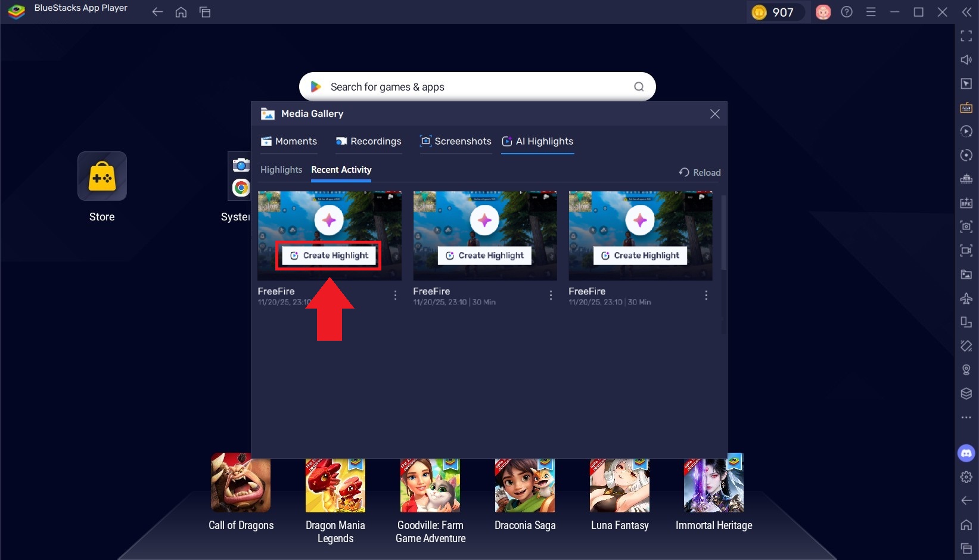Click the volume speaker icon
The height and width of the screenshot is (560, 979).
[x=966, y=60]
